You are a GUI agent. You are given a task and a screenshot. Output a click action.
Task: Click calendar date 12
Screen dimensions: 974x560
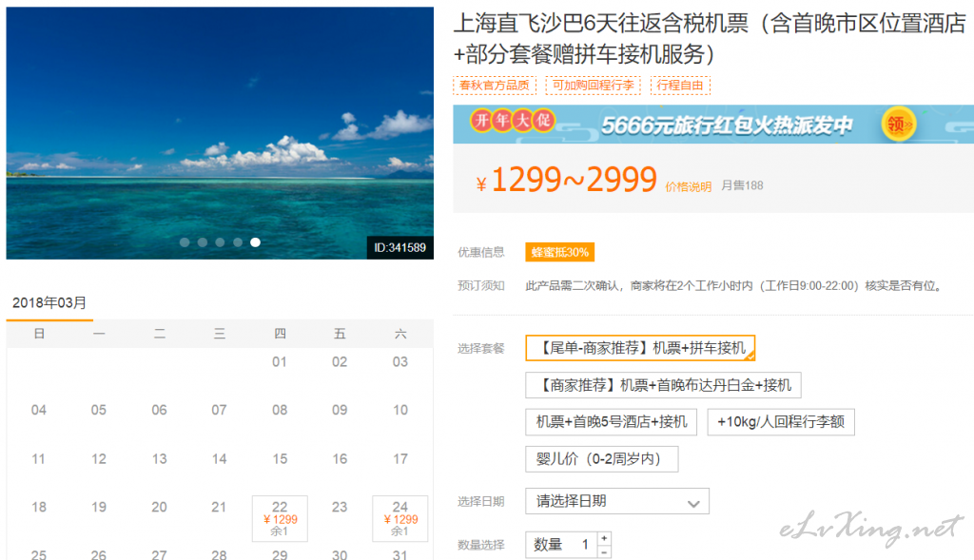(98, 459)
